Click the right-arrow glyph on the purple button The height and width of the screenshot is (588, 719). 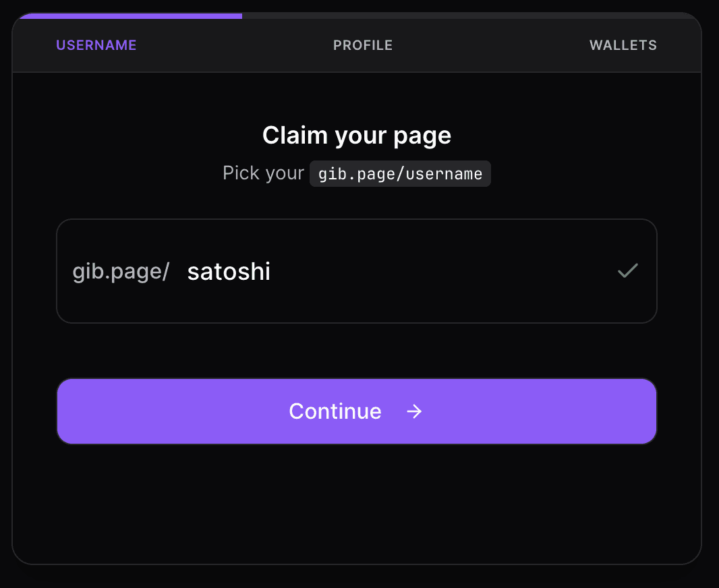tap(414, 411)
